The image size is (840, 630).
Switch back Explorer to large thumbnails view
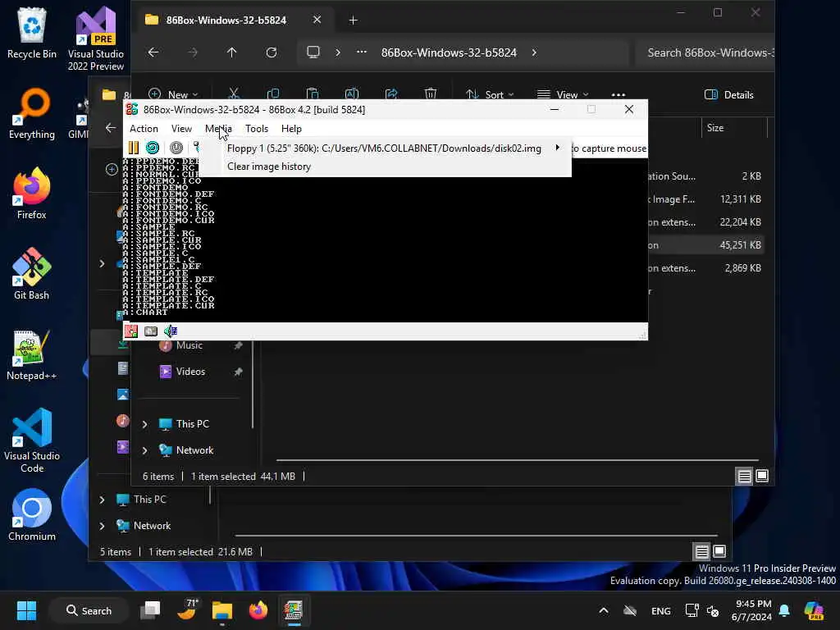(x=719, y=550)
